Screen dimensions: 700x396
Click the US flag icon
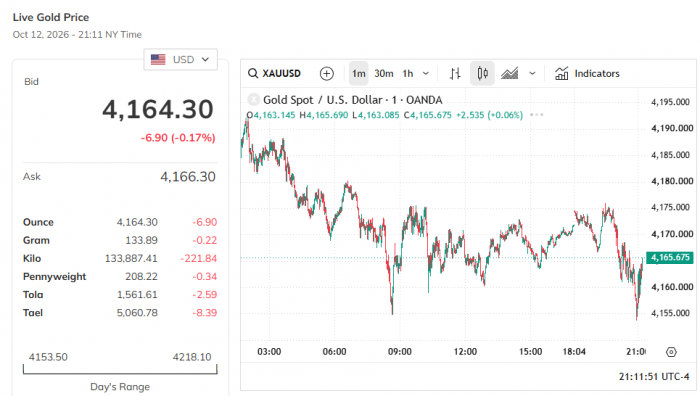(x=158, y=59)
